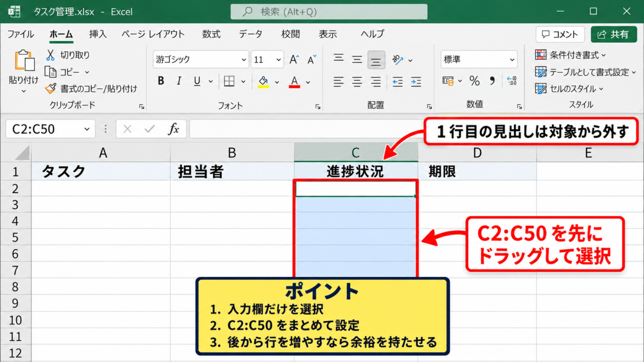The image size is (644, 362).
Task: Click the Borders grid icon
Action: (x=229, y=81)
